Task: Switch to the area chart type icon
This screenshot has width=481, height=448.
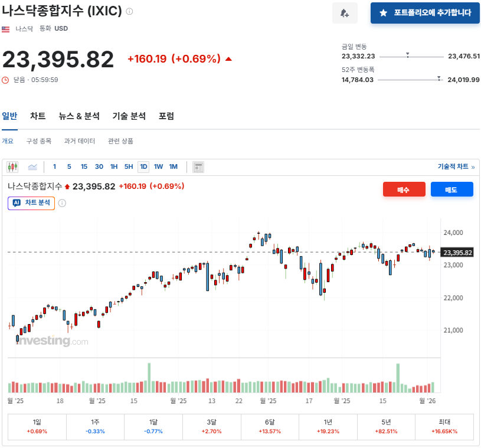Action: pos(32,167)
